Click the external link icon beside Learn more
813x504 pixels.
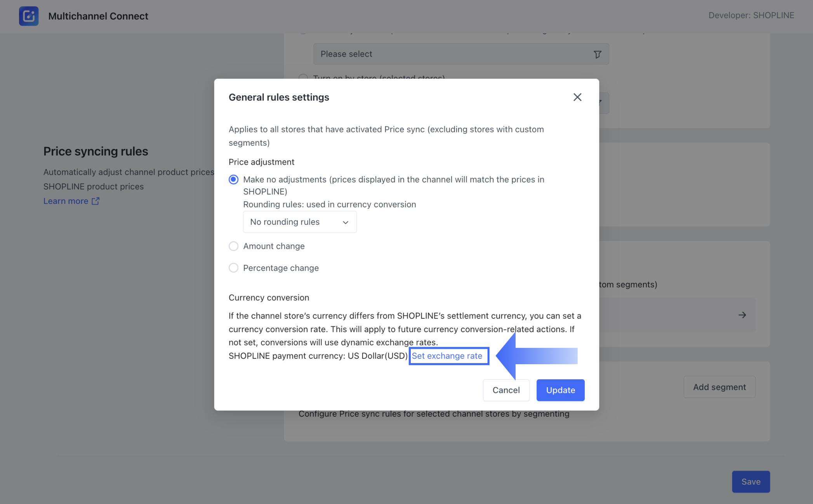pyautogui.click(x=96, y=201)
